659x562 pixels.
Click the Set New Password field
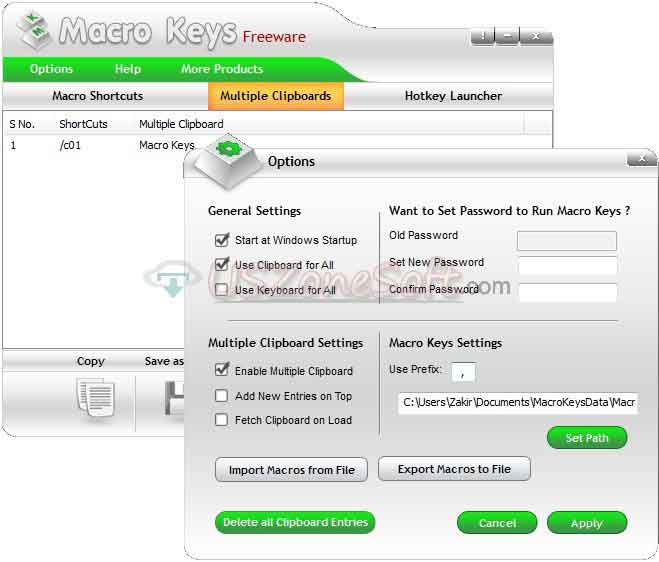coord(567,266)
